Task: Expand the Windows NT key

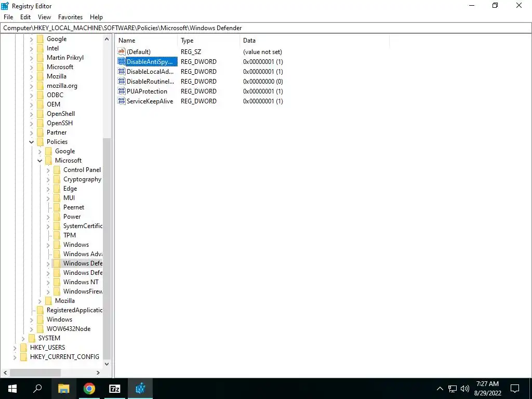Action: tap(48, 282)
